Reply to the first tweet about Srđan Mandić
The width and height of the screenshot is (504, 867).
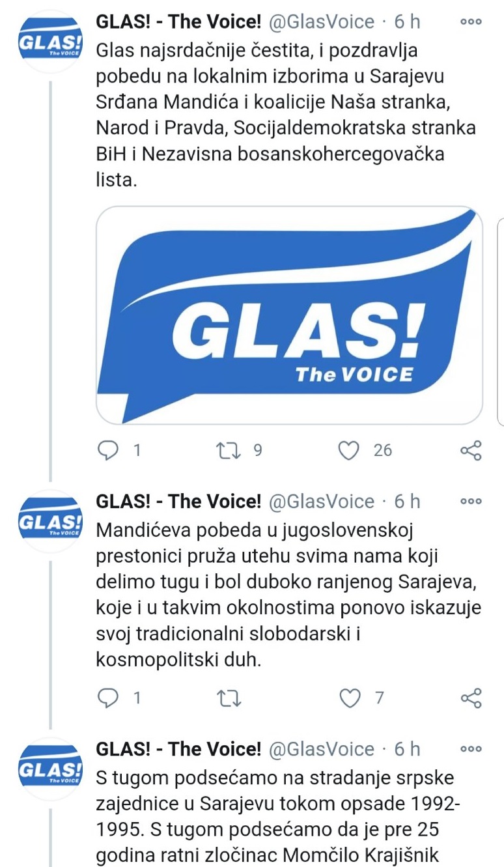click(x=107, y=450)
